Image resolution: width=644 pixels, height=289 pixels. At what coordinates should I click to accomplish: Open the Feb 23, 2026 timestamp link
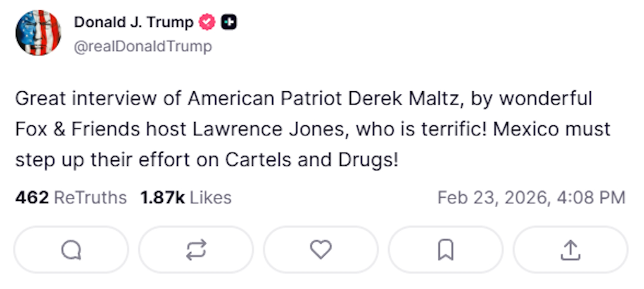pos(531,198)
